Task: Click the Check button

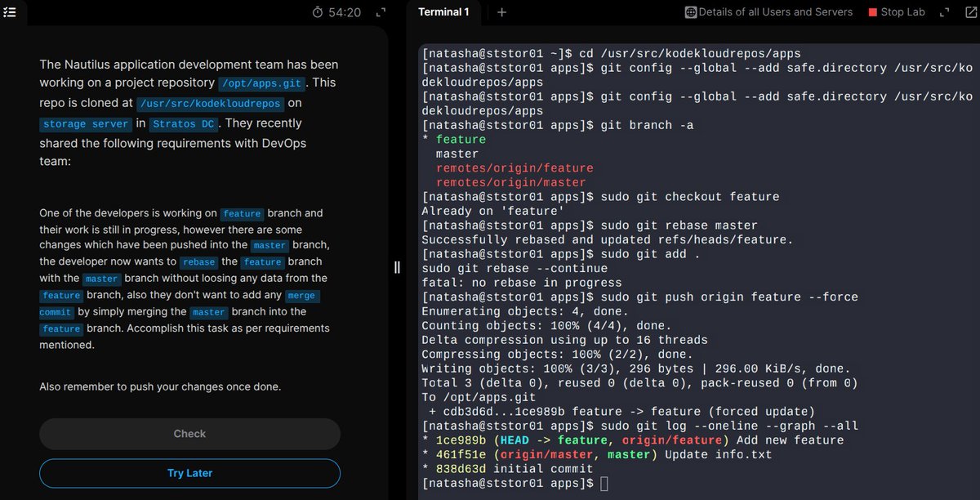Action: (189, 434)
